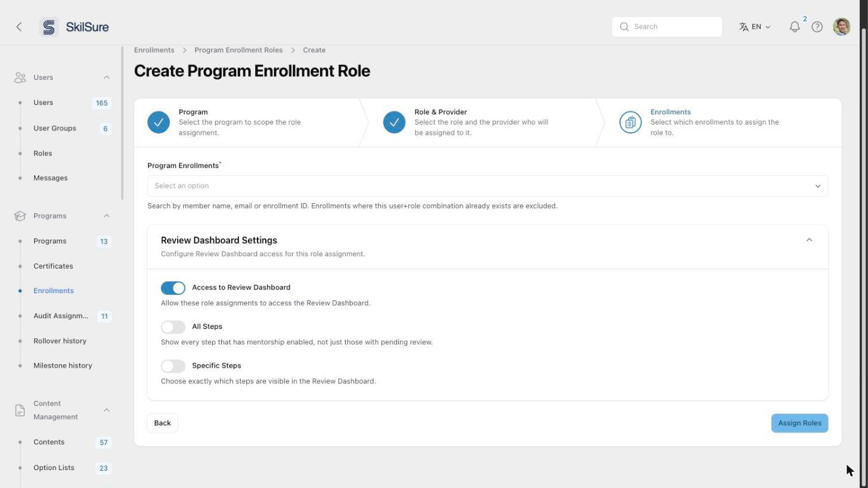Open the Program Enrollments dropdown

coord(488,186)
